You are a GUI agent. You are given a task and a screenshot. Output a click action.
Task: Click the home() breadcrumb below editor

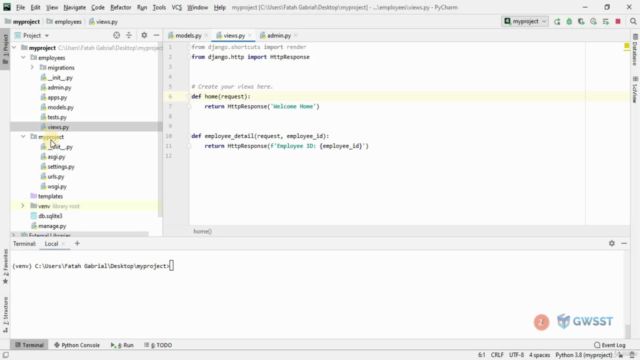coord(202,231)
